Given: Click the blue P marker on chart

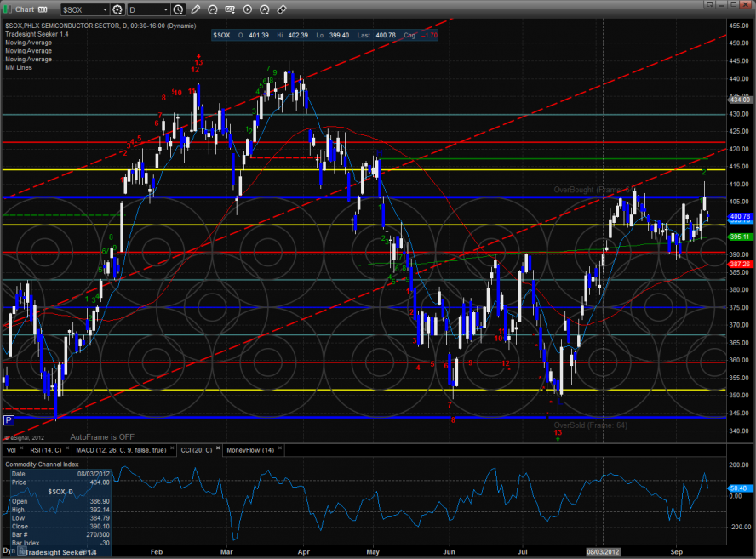Looking at the screenshot, I should point(9,420).
